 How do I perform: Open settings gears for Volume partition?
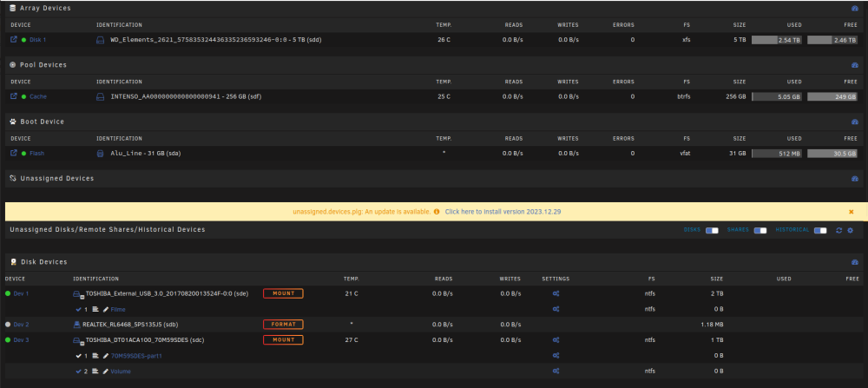[556, 371]
